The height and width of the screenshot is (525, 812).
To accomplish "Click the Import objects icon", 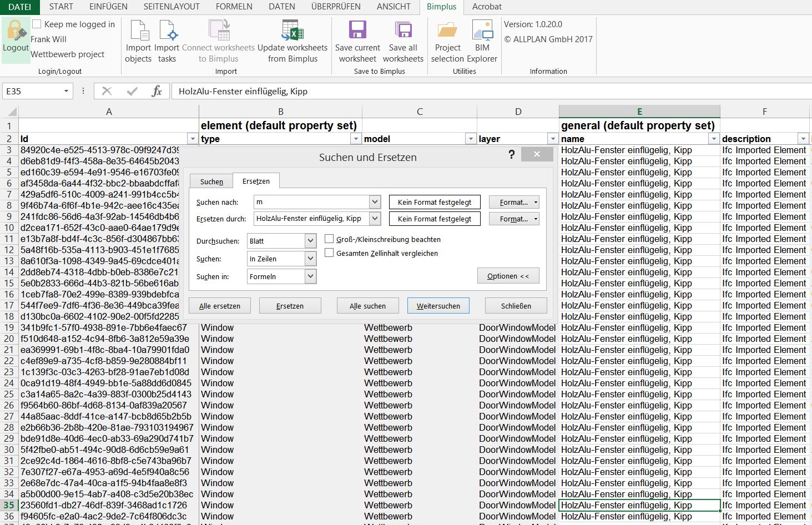I will 138,31.
